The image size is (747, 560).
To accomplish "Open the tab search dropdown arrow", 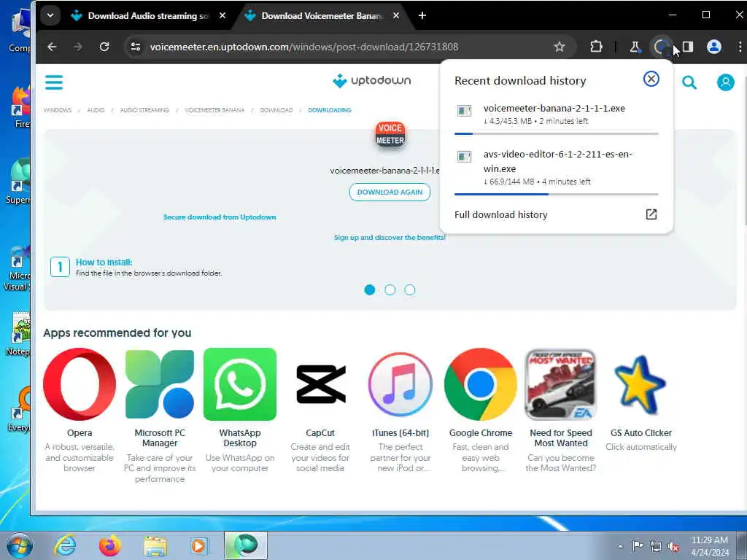I will [x=50, y=15].
